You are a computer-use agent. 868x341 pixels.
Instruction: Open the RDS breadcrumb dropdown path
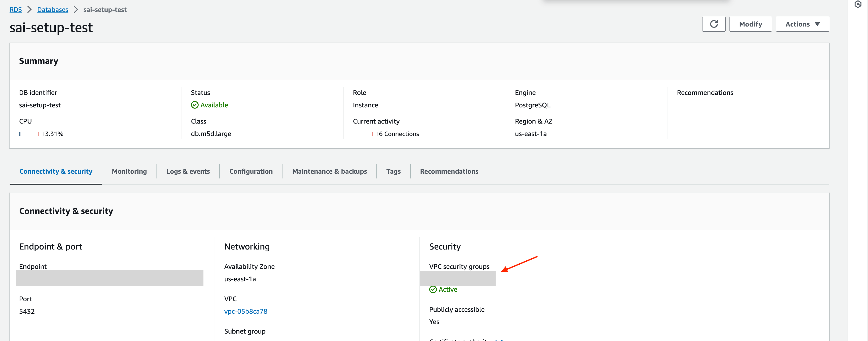(x=15, y=10)
